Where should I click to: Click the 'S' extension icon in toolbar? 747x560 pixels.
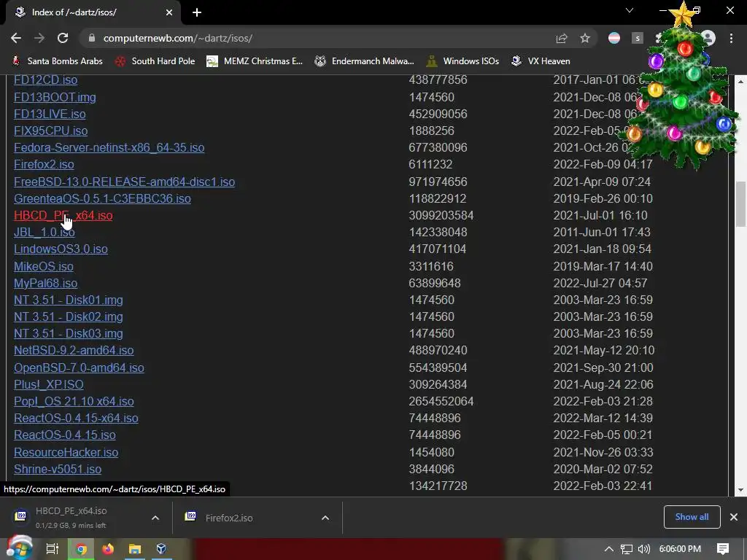638,38
